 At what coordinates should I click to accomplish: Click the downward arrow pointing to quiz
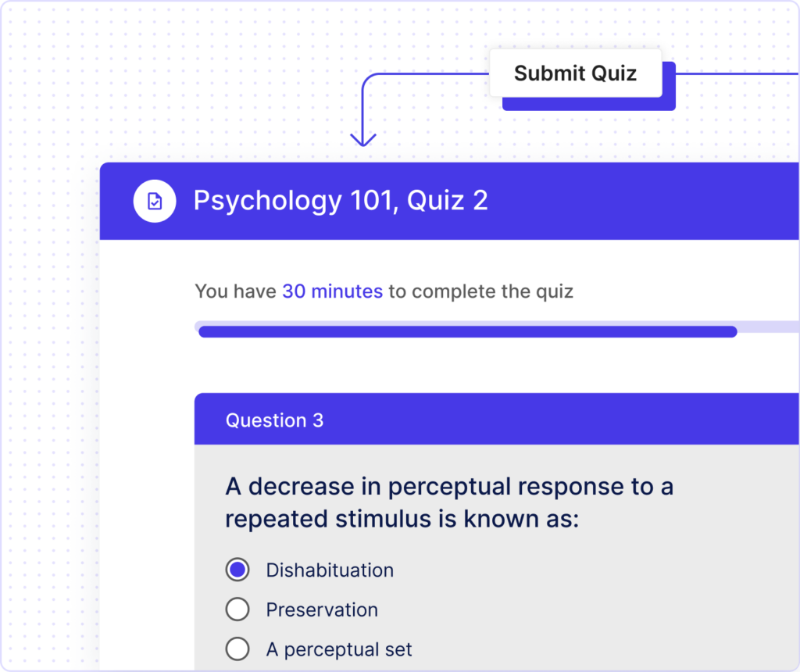click(363, 138)
